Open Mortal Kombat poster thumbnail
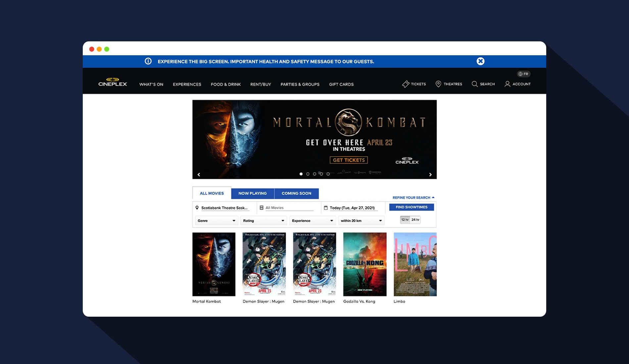This screenshot has width=629, height=364. coord(214,264)
